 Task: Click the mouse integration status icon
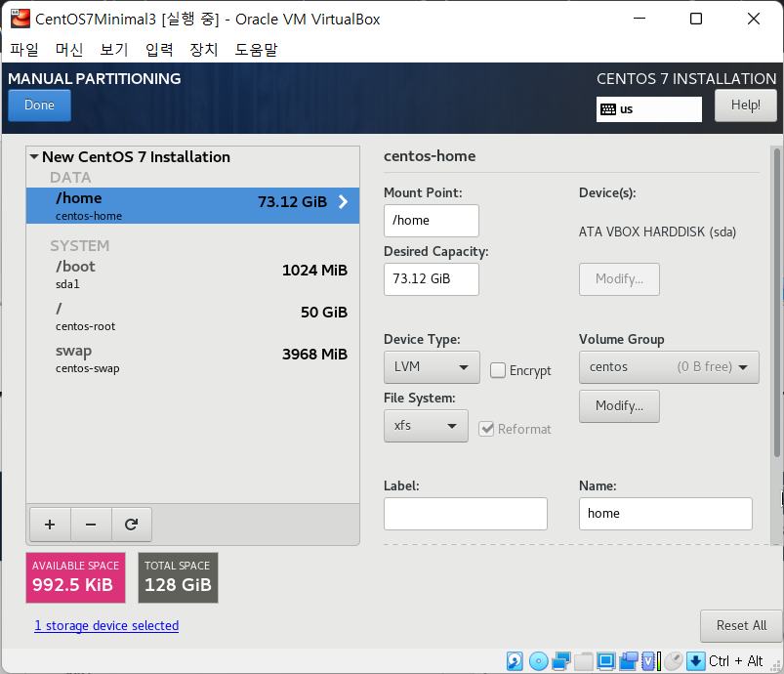pyautogui.click(x=674, y=661)
